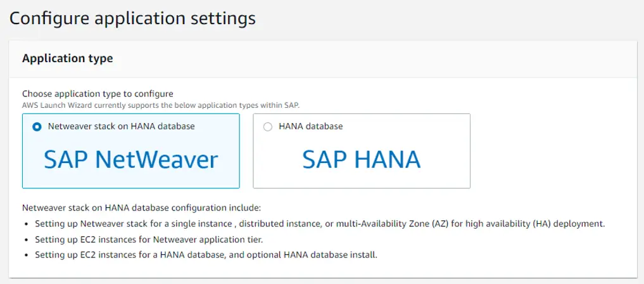Click the "HANA database" option label
The image size is (644, 284).
[310, 127]
